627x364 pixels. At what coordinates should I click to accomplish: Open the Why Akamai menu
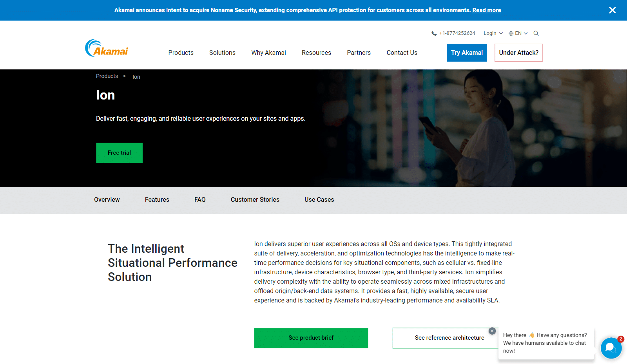268,53
